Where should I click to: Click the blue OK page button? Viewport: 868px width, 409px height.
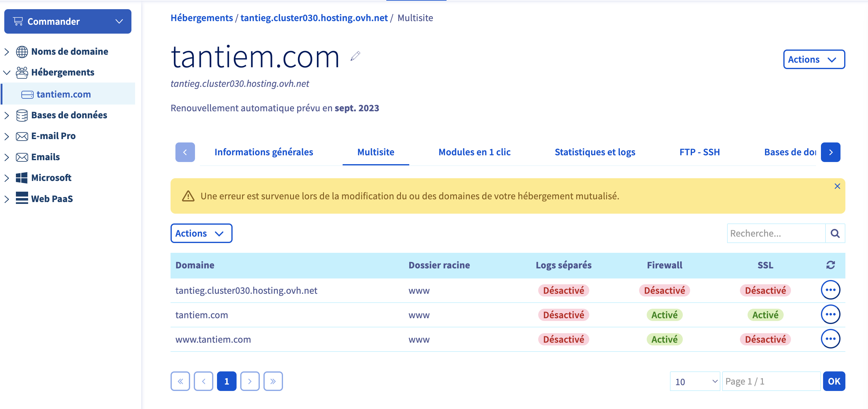point(834,381)
